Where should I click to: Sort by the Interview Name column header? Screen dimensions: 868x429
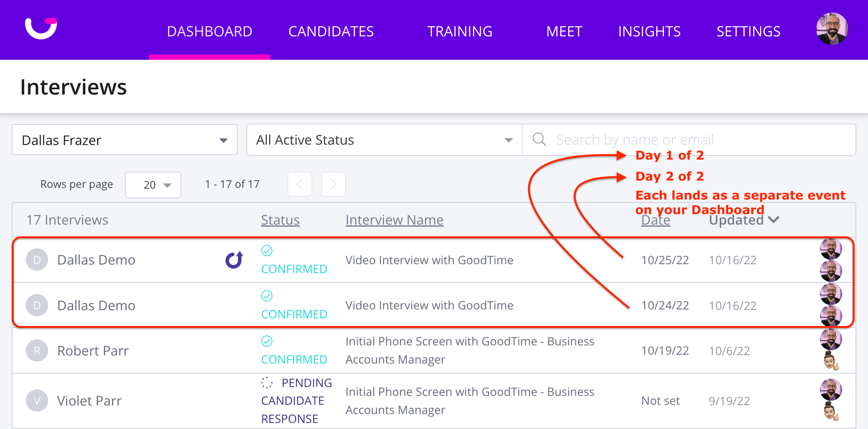(x=394, y=220)
